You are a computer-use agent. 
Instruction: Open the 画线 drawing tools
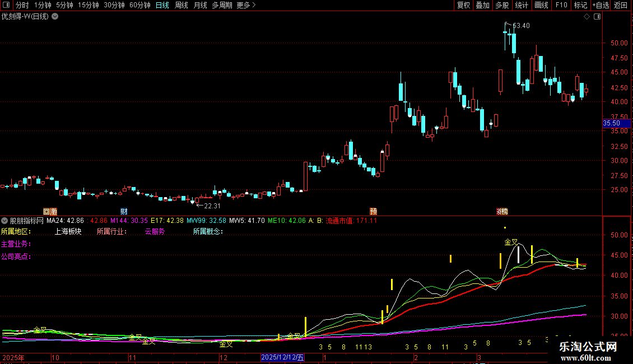coord(541,5)
